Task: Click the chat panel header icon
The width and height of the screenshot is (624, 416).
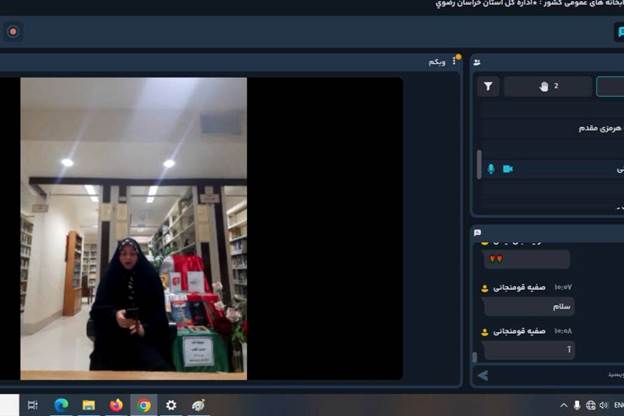Action: point(477,233)
